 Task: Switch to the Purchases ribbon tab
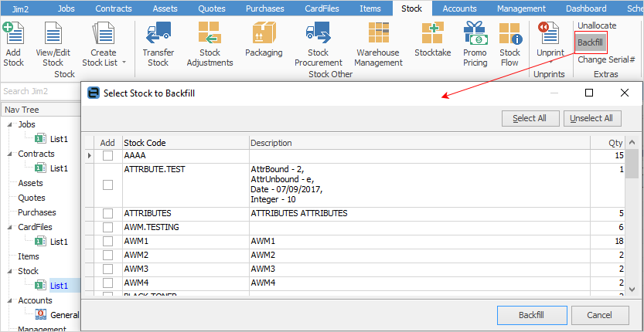coord(264,8)
